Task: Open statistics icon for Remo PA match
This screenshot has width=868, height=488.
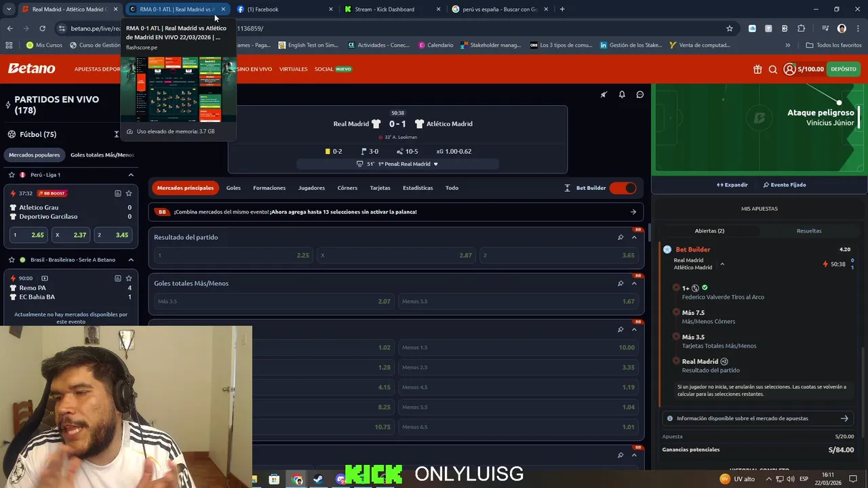Action: pyautogui.click(x=118, y=278)
